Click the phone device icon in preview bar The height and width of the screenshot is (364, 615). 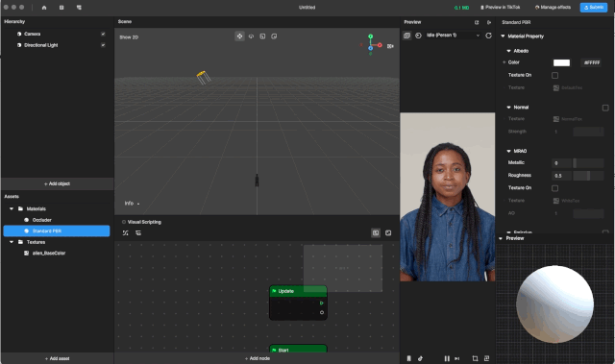click(408, 358)
